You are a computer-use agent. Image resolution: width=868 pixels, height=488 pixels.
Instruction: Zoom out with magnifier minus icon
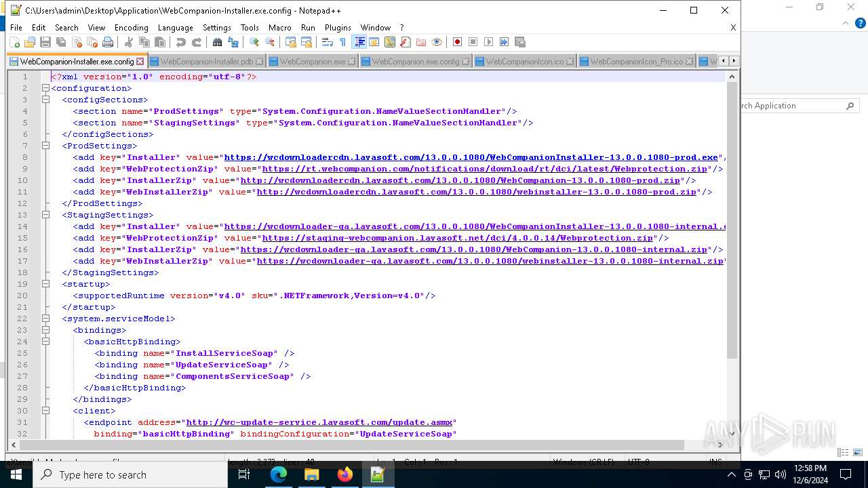pyautogui.click(x=270, y=42)
